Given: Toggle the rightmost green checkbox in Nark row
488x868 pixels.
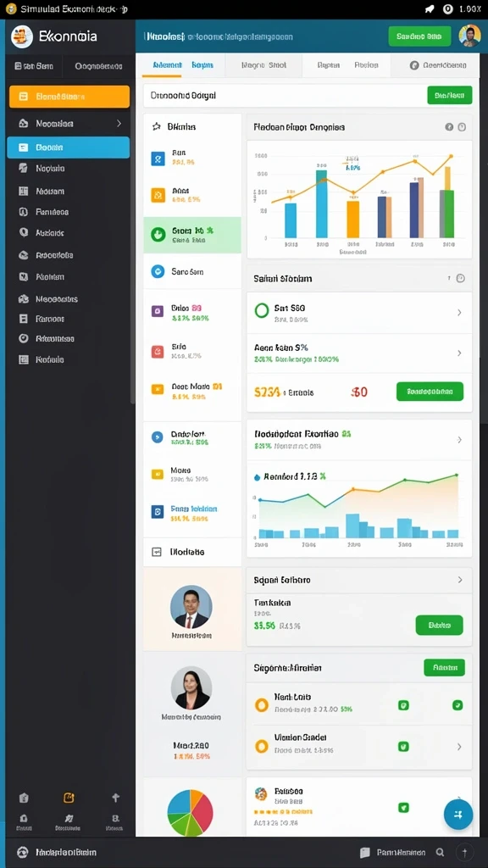Looking at the screenshot, I should tap(457, 705).
